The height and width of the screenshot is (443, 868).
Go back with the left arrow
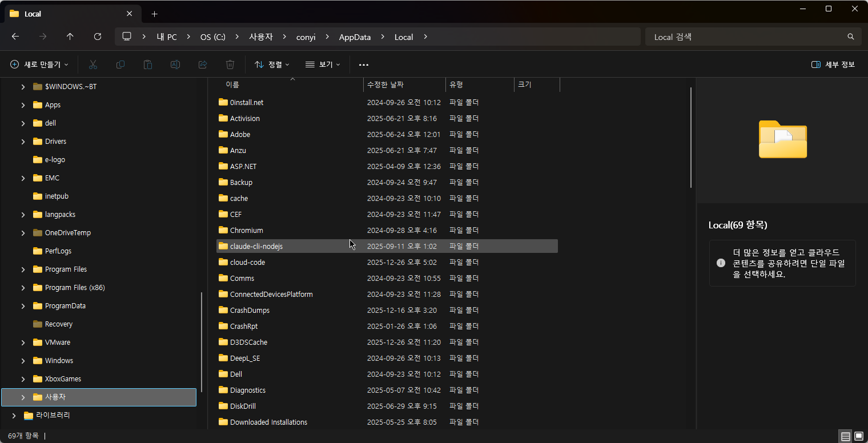click(15, 37)
